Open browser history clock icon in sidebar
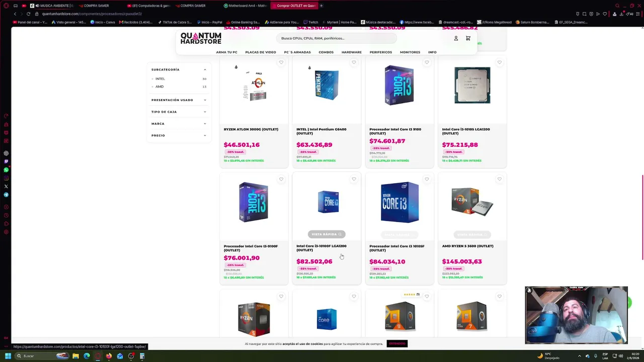The height and width of the screenshot is (362, 644). click(x=6, y=215)
